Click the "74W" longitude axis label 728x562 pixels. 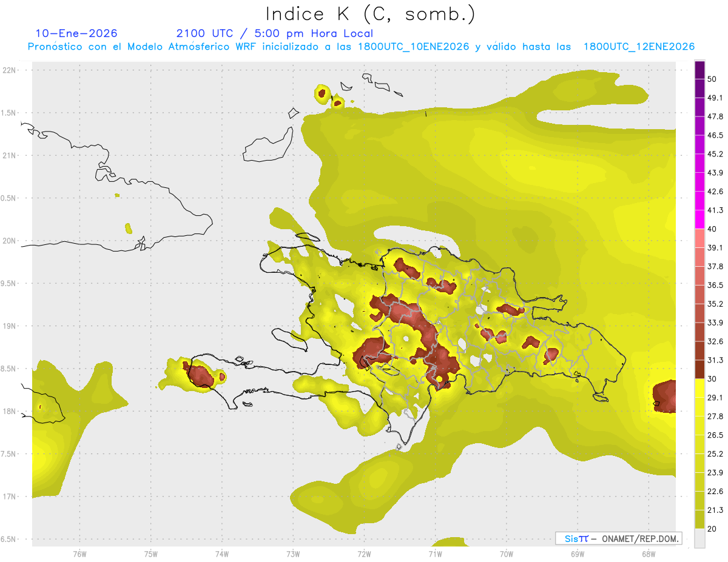point(222,554)
